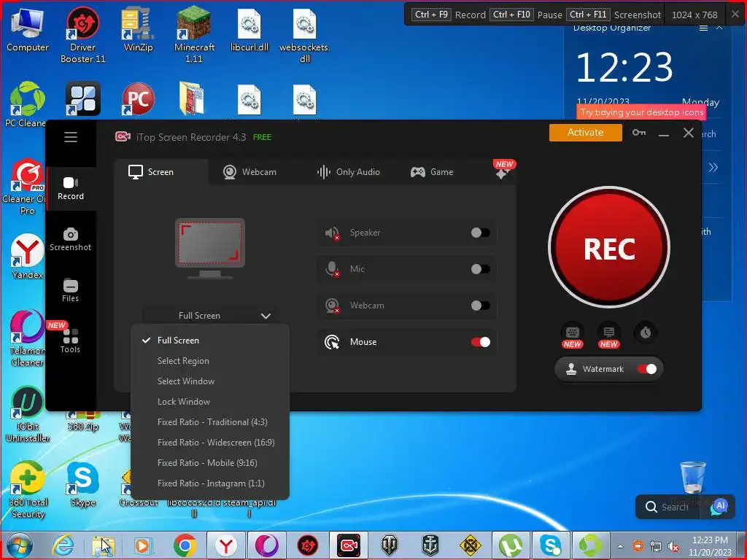Switch to the Screen tab

point(161,172)
